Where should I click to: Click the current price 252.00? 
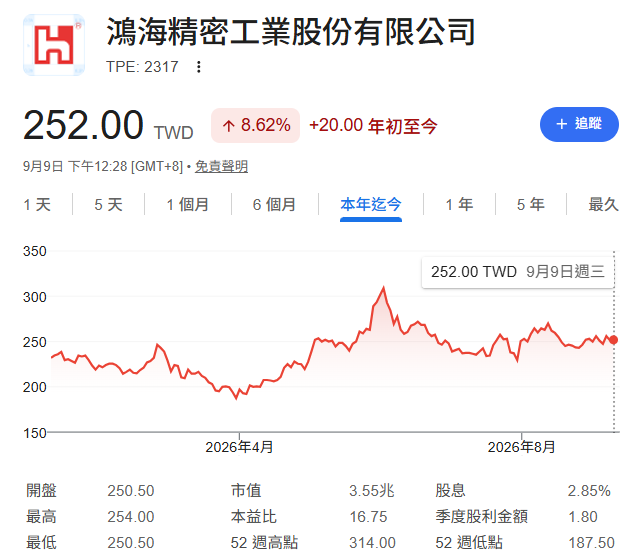[x=83, y=125]
